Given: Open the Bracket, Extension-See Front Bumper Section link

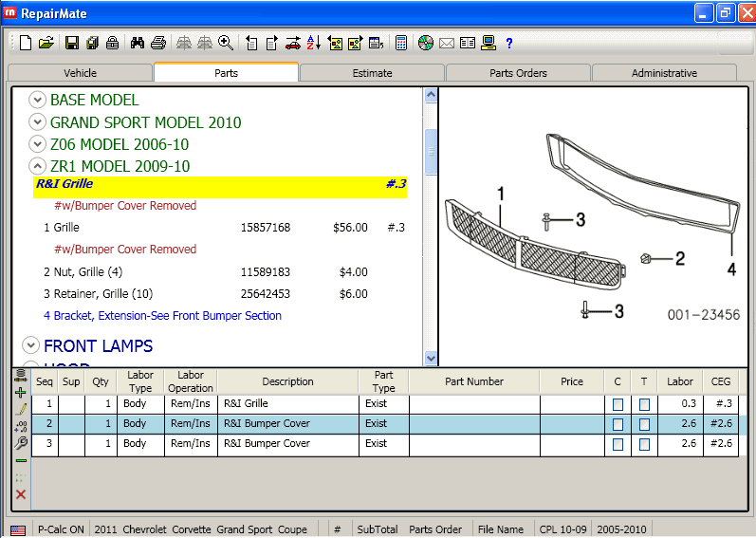Looking at the screenshot, I should click(x=162, y=316).
